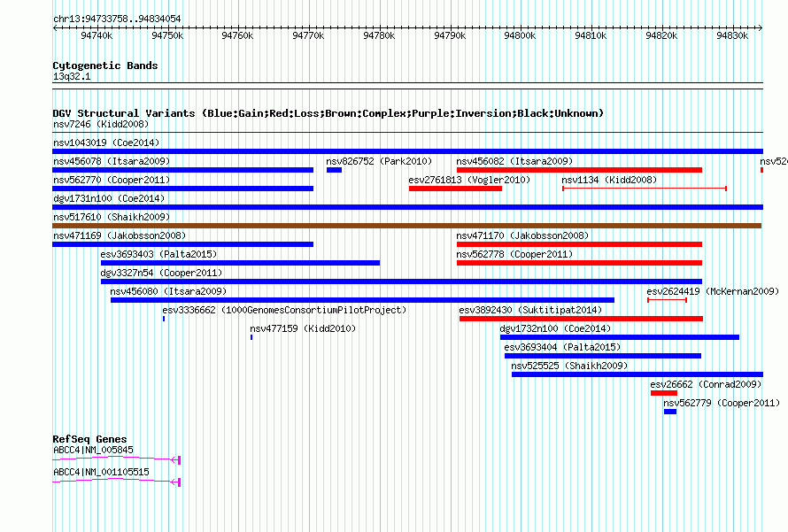Viewport: 788px width, 532px height.
Task: Select the thin red span of esv2624419 (McKernan2009)
Action: click(667, 300)
